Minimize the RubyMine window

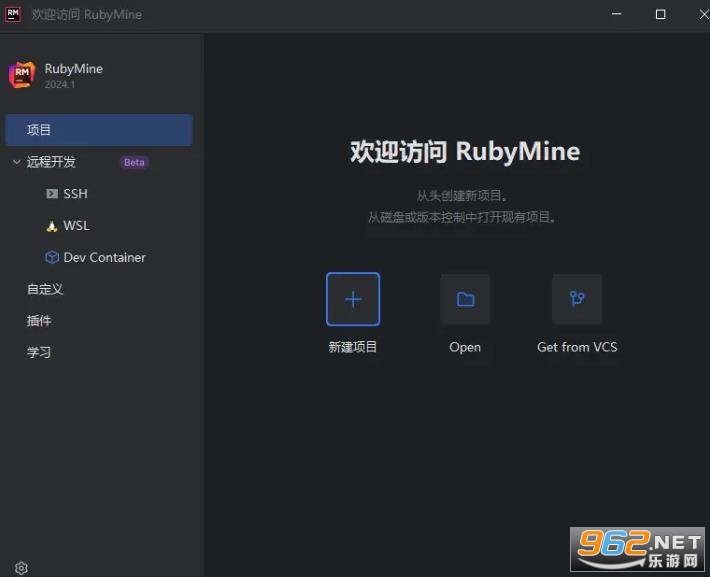coord(616,14)
